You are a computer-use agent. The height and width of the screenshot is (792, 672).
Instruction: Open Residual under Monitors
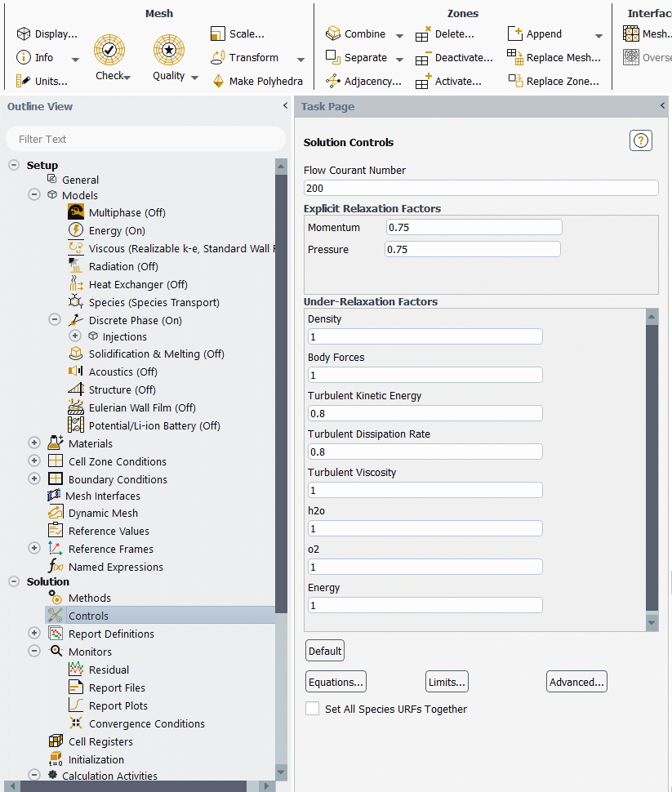point(109,670)
